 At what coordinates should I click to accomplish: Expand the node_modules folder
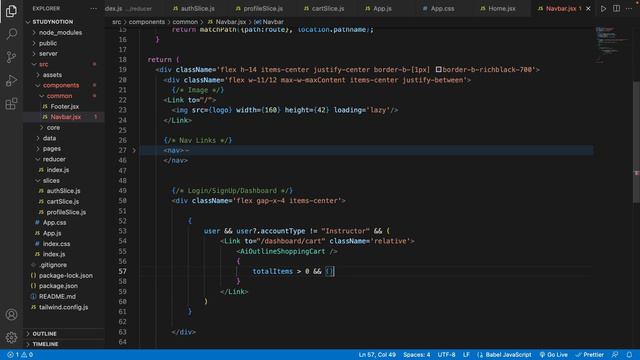point(34,32)
